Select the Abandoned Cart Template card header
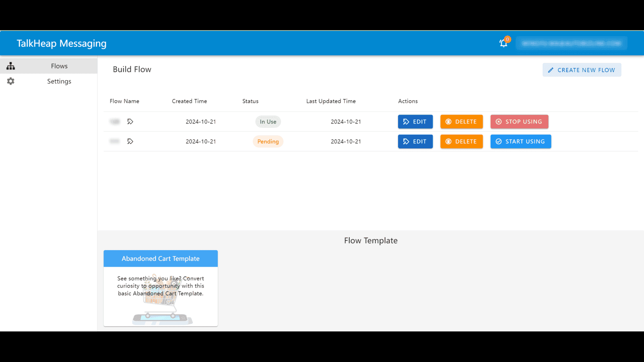This screenshot has height=362, width=644. coord(161,259)
